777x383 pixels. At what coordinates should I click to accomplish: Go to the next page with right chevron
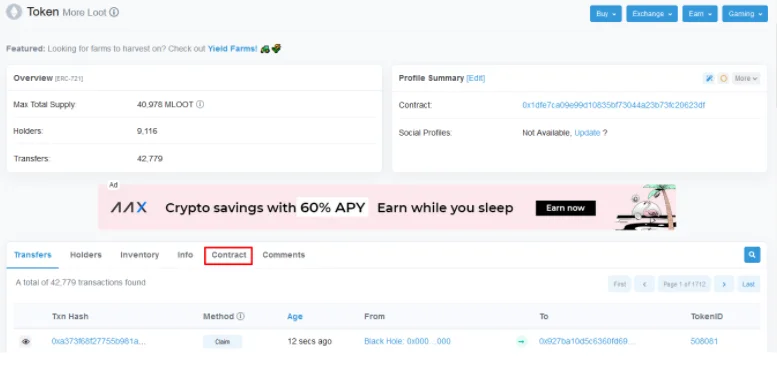724,284
